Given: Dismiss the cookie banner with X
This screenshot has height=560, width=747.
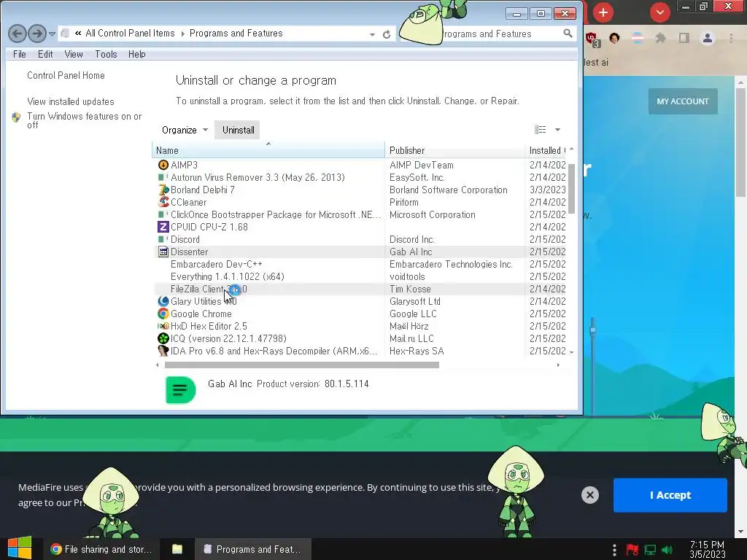Looking at the screenshot, I should [x=589, y=495].
